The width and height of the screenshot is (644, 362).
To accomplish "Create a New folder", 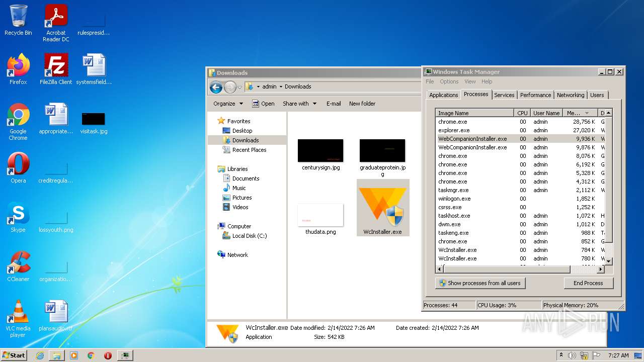I will point(362,104).
